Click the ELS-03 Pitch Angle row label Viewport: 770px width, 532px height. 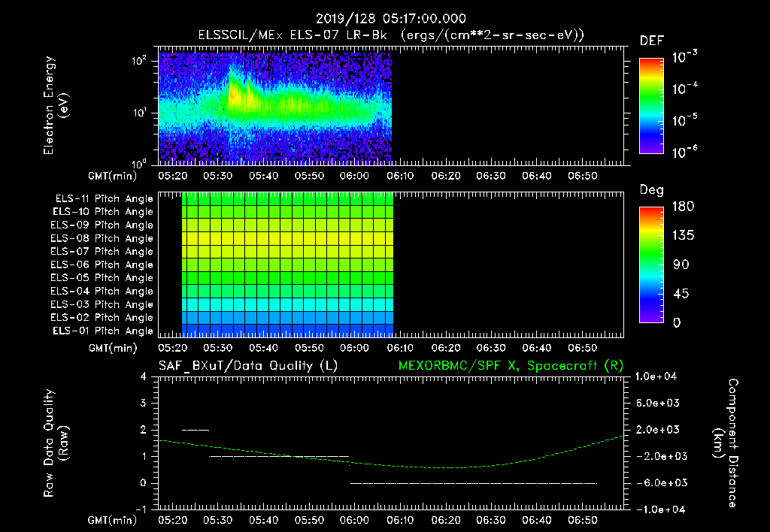102,304
